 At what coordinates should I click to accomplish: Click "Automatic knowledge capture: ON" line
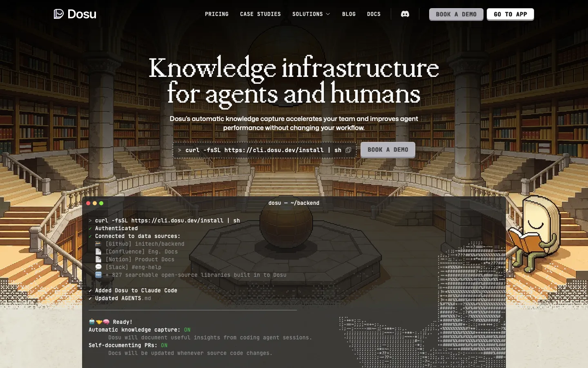click(139, 330)
